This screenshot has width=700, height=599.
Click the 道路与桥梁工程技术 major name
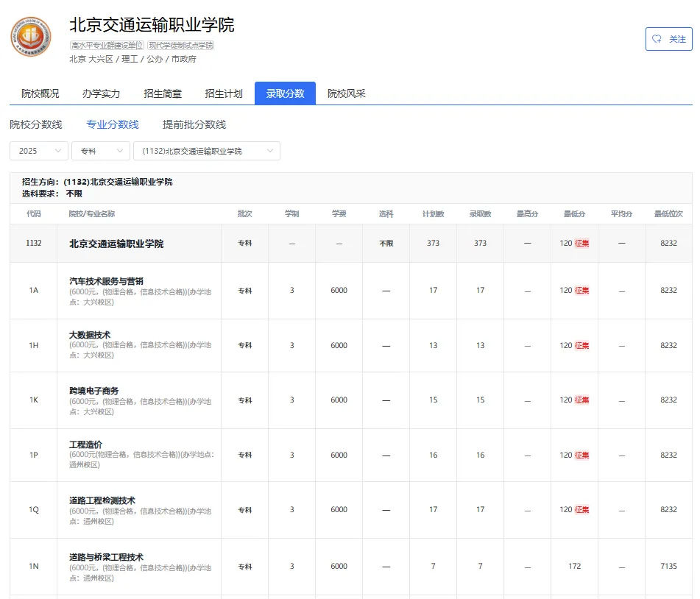point(106,557)
